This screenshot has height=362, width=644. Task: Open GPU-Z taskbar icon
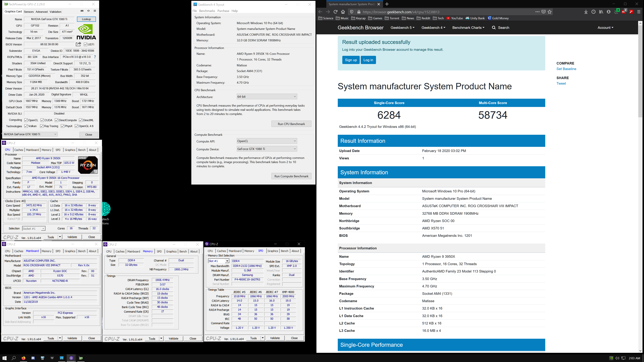(81, 358)
